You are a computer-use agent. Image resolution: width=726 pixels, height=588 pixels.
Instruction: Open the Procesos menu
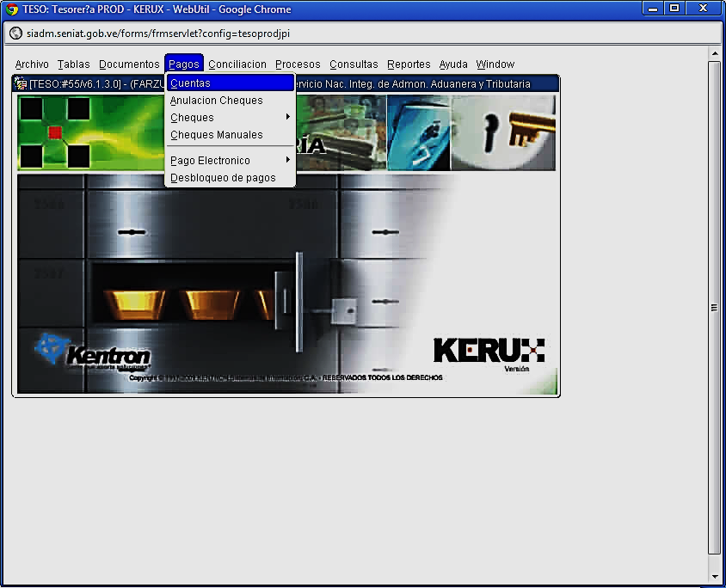tap(298, 64)
